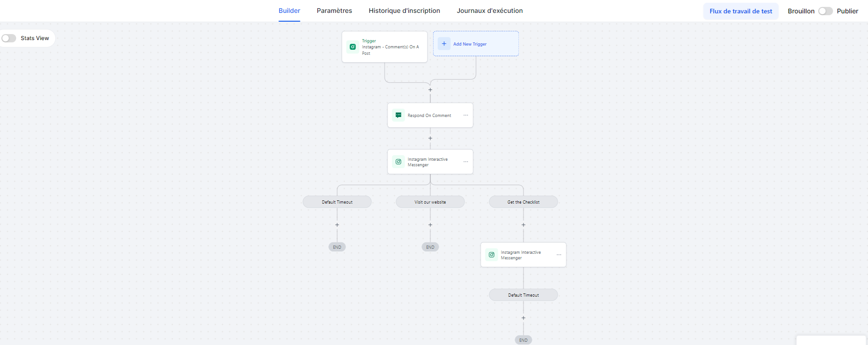Add a step under Get the Checklist branch
Image resolution: width=868 pixels, height=345 pixels.
(x=523, y=225)
